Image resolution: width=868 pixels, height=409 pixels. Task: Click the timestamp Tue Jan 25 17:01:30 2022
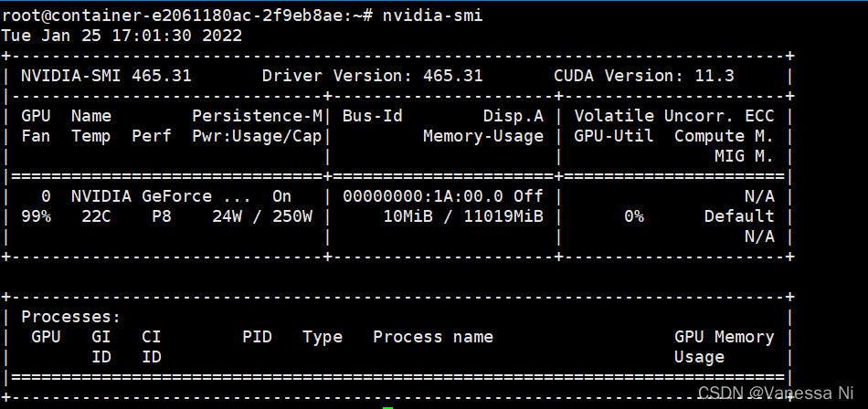[x=122, y=36]
